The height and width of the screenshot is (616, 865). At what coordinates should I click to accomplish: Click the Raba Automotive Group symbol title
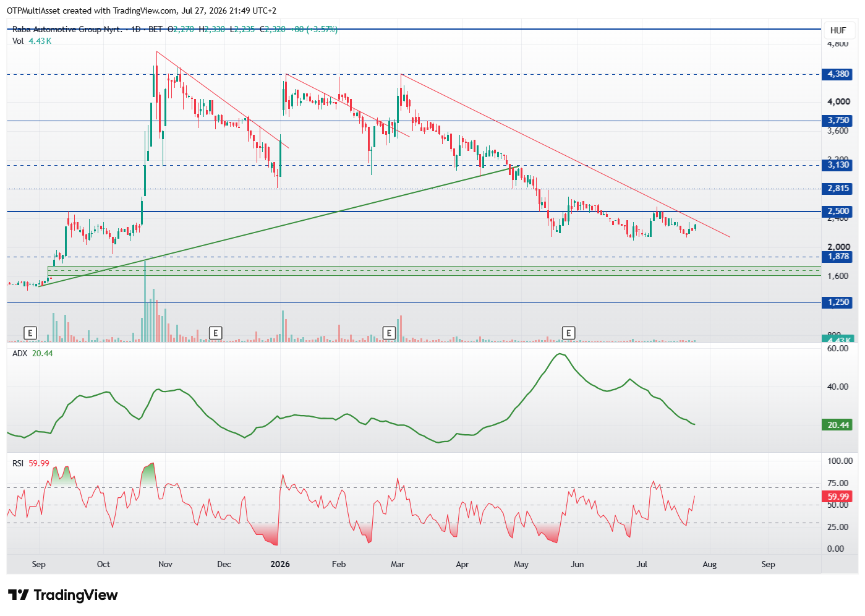click(67, 29)
